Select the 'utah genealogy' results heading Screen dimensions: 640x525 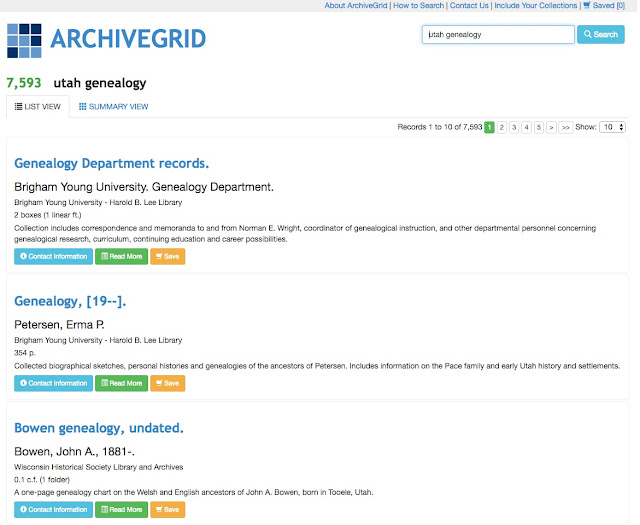[x=100, y=83]
